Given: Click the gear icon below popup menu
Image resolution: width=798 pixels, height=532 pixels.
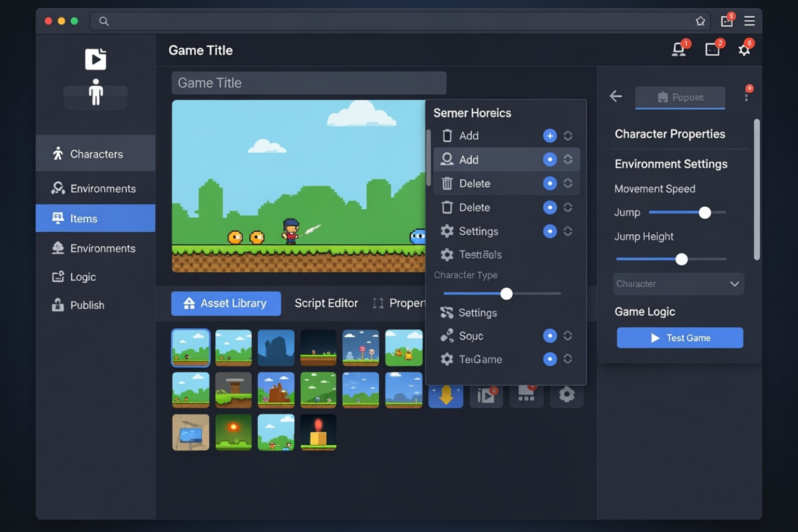Looking at the screenshot, I should pyautogui.click(x=566, y=395).
